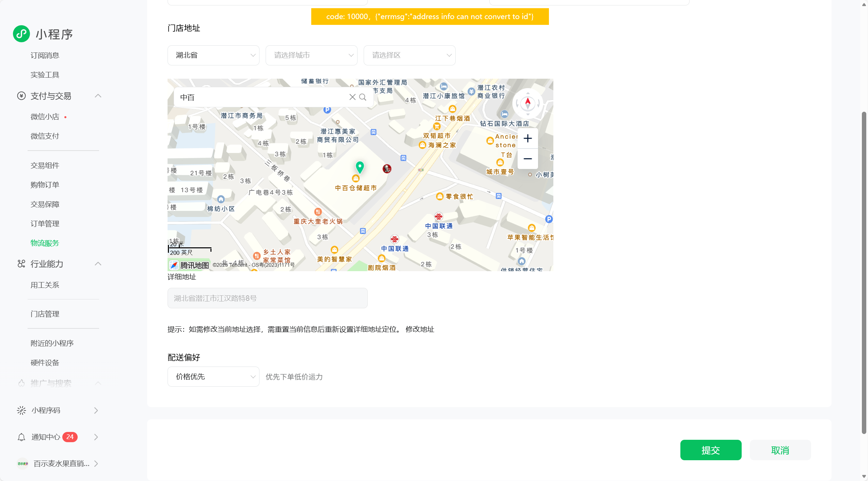
Task: Clear the map search text with X icon
Action: [x=352, y=97]
